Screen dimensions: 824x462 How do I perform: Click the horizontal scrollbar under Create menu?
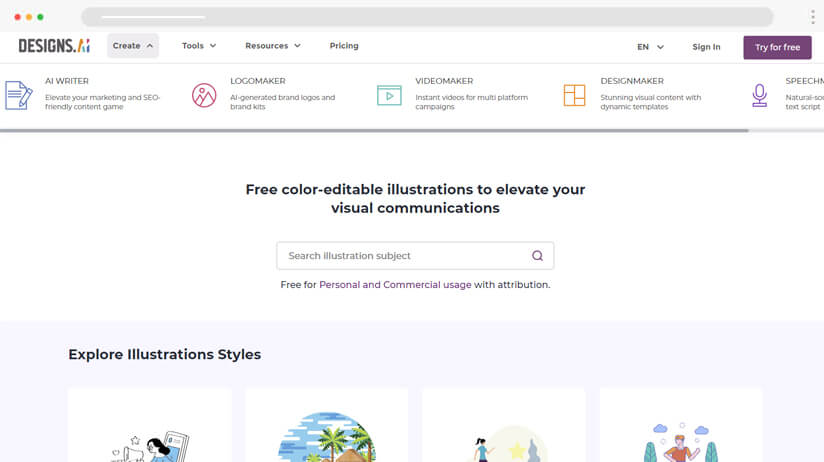[x=375, y=130]
